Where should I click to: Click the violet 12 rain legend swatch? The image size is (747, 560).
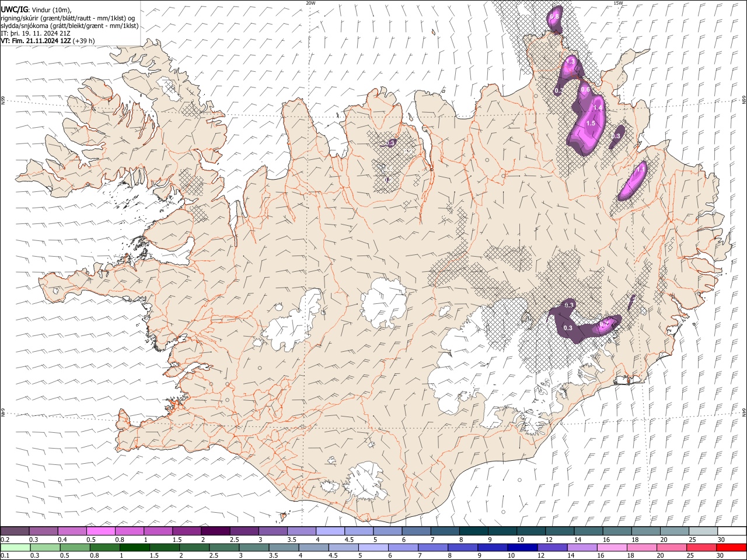tap(551, 547)
